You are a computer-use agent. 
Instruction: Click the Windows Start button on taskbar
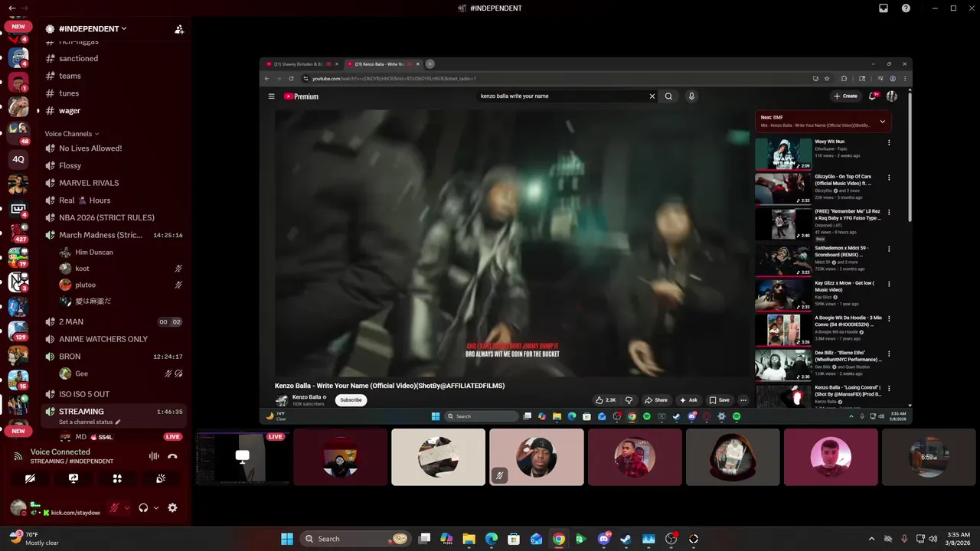tap(286, 539)
